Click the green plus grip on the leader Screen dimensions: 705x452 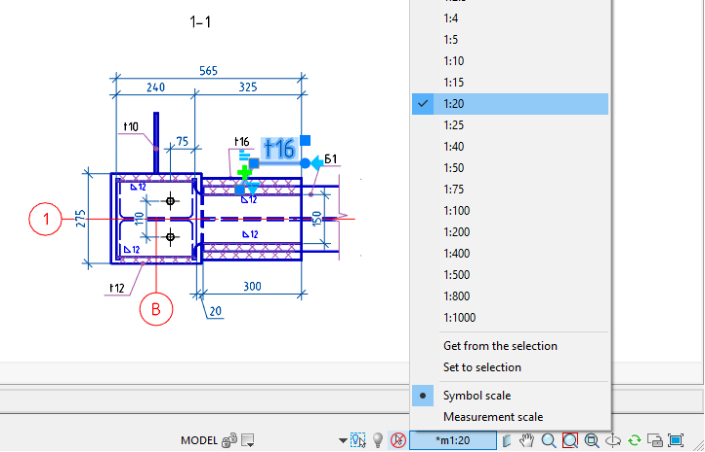pos(245,172)
